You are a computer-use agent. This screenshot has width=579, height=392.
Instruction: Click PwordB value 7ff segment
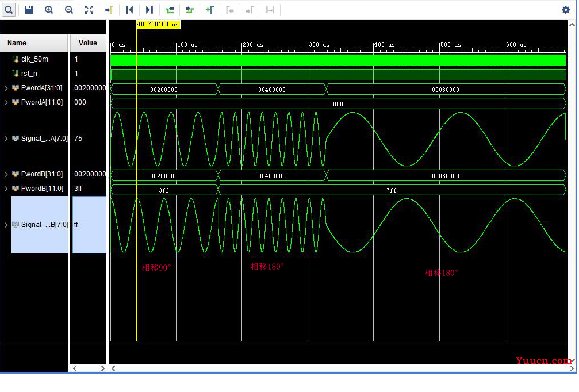coord(392,190)
